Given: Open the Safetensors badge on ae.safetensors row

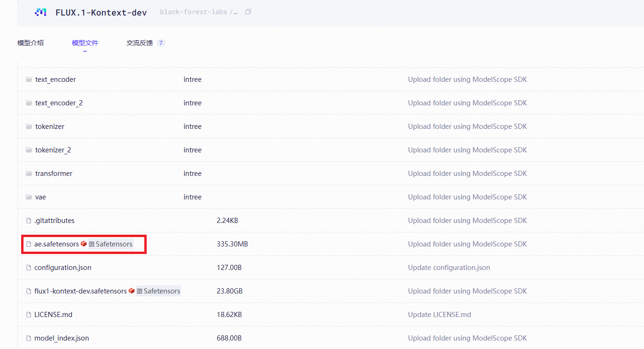Looking at the screenshot, I should click(x=111, y=244).
